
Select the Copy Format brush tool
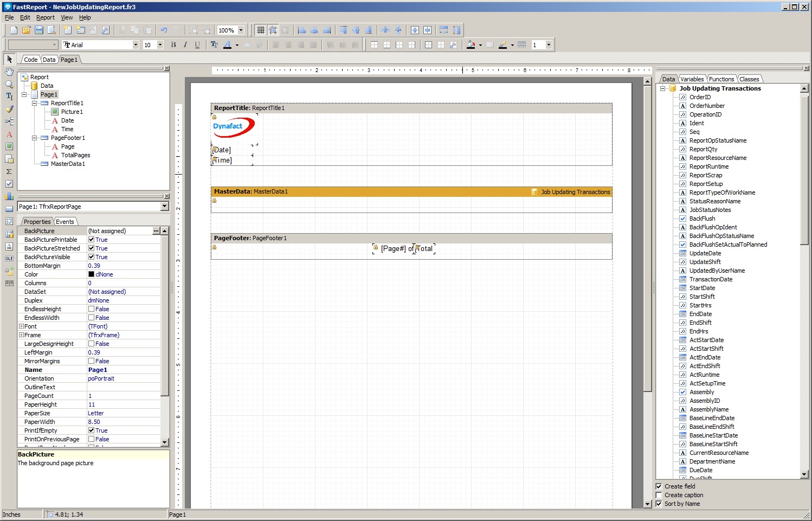coord(9,109)
